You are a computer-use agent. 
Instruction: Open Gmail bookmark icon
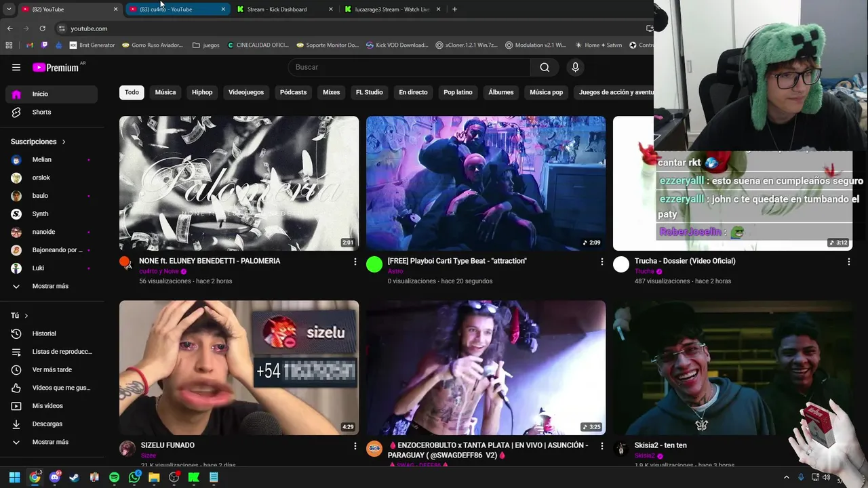[x=30, y=45]
